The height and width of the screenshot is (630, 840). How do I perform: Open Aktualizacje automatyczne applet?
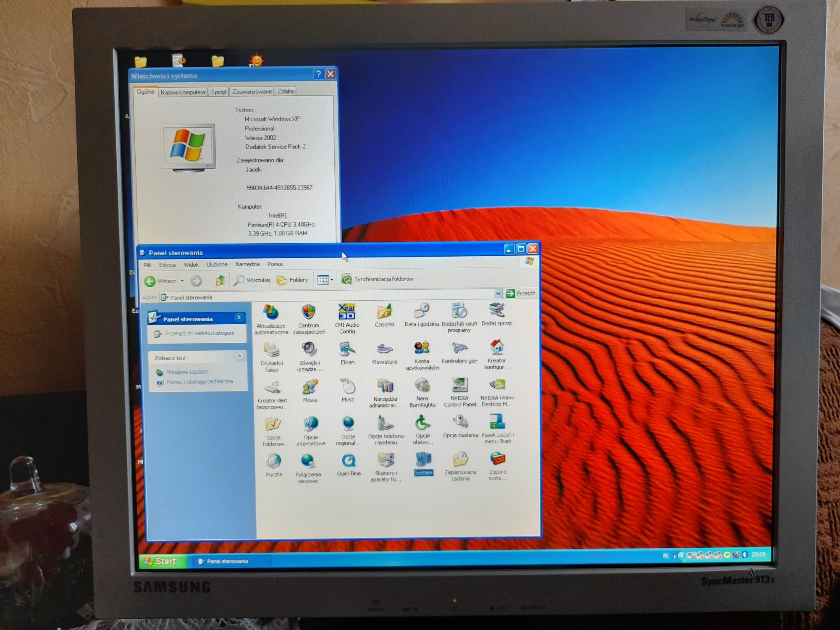click(x=271, y=320)
